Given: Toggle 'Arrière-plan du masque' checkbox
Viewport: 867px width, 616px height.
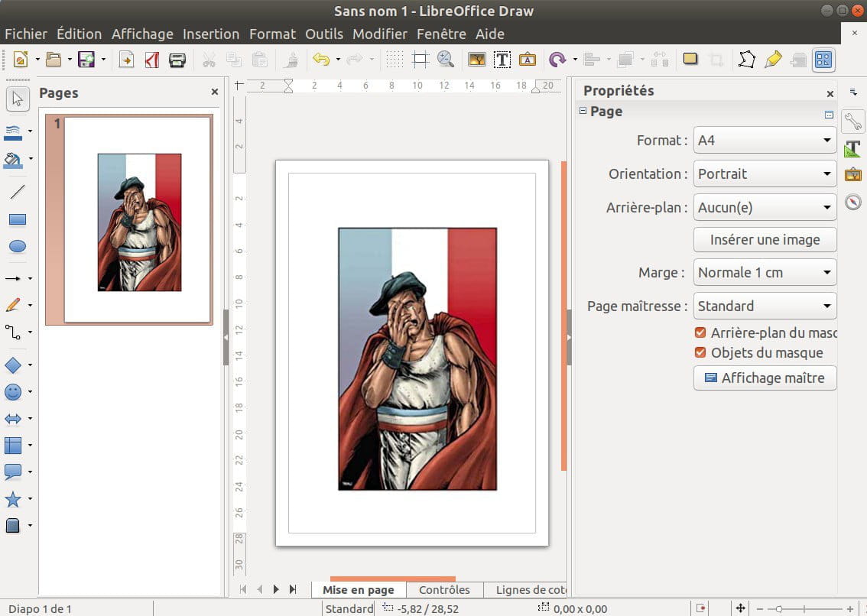Looking at the screenshot, I should coord(700,332).
